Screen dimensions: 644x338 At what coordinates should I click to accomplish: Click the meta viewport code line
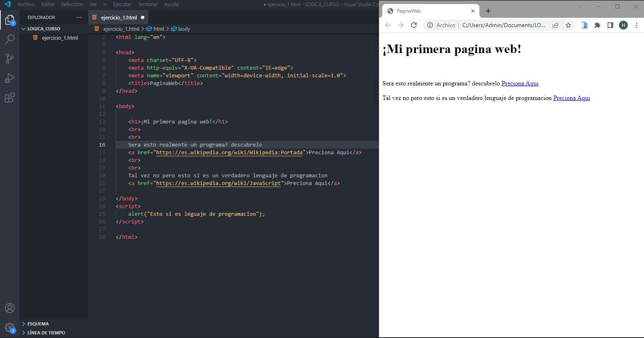237,75
